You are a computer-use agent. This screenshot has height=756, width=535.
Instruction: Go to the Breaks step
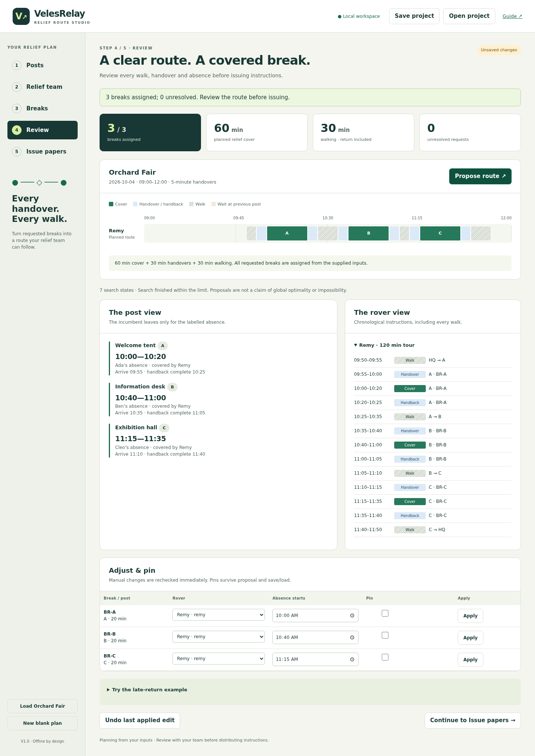pyautogui.click(x=42, y=109)
